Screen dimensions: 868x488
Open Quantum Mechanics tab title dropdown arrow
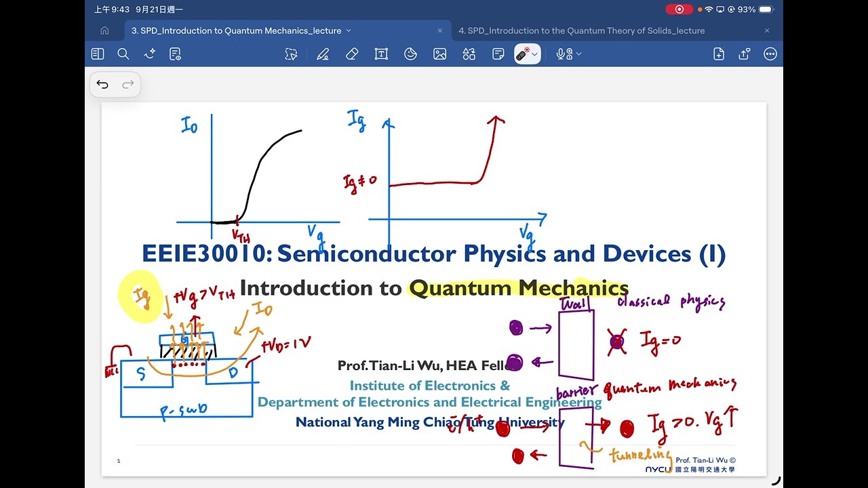(349, 30)
